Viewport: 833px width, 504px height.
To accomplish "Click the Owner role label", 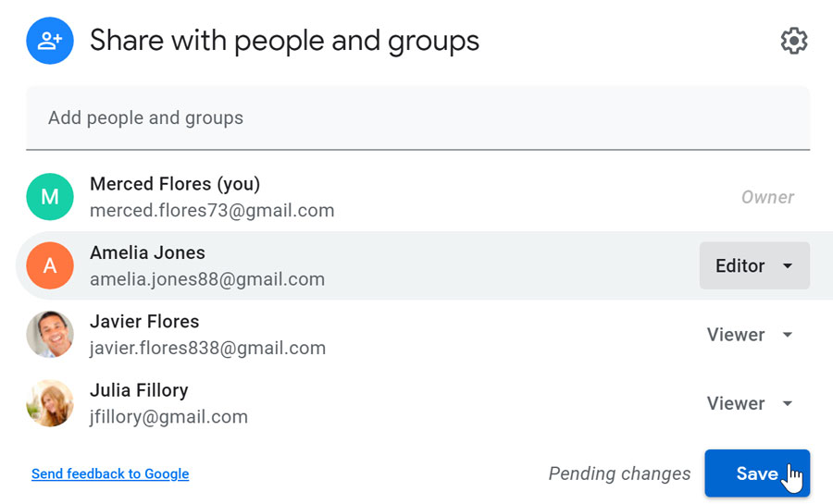I will pyautogui.click(x=767, y=197).
